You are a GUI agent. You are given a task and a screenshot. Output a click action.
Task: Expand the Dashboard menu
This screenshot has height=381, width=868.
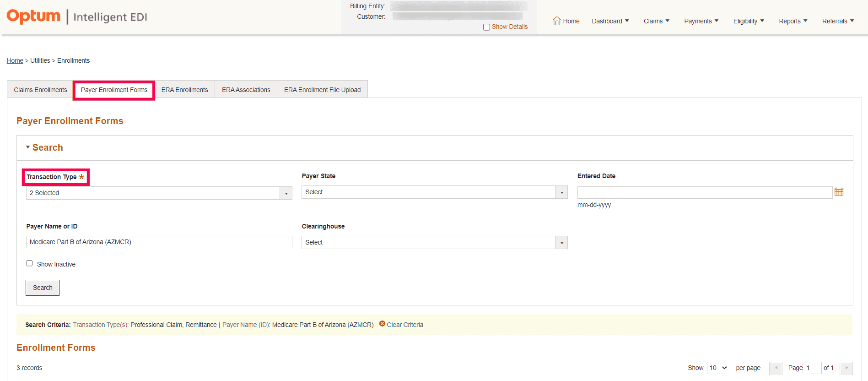pos(610,21)
